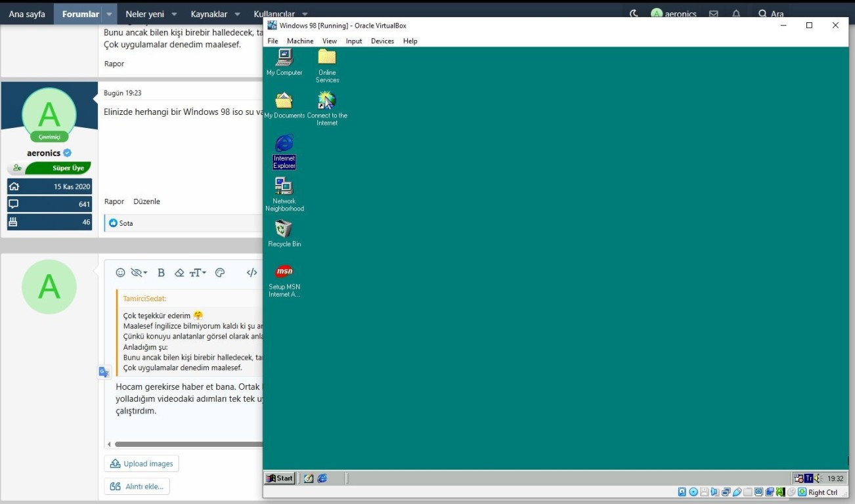Screen dimensions: 855x504
Task: Report the post using the Rapor link
Action: tap(114, 201)
